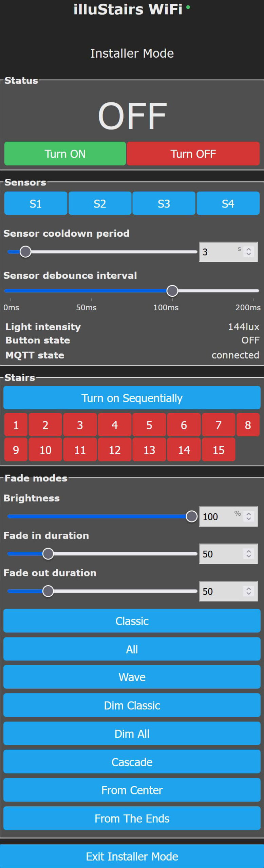Screen dimensions: 264x868
Task: Click the cooldown period number field
Action: click(x=219, y=252)
